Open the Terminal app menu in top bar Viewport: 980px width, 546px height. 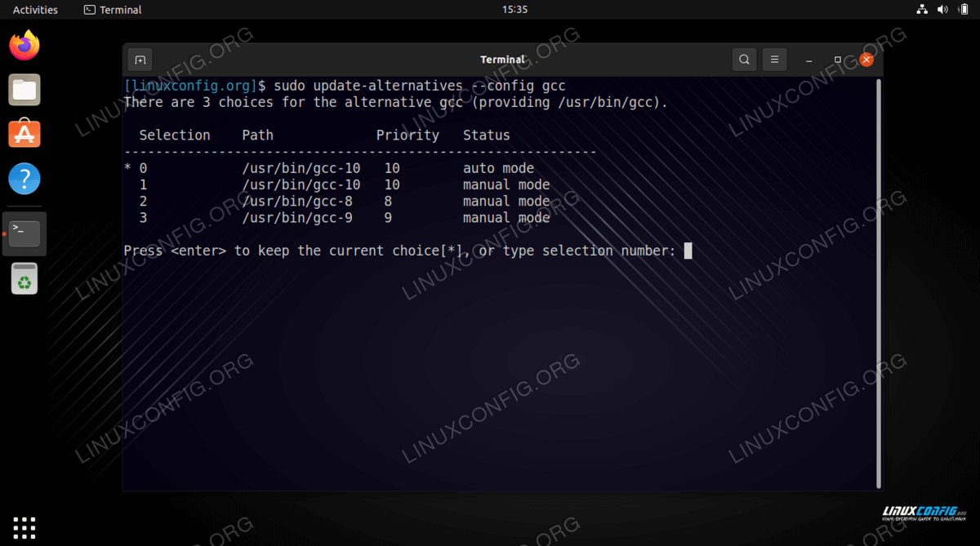[113, 10]
